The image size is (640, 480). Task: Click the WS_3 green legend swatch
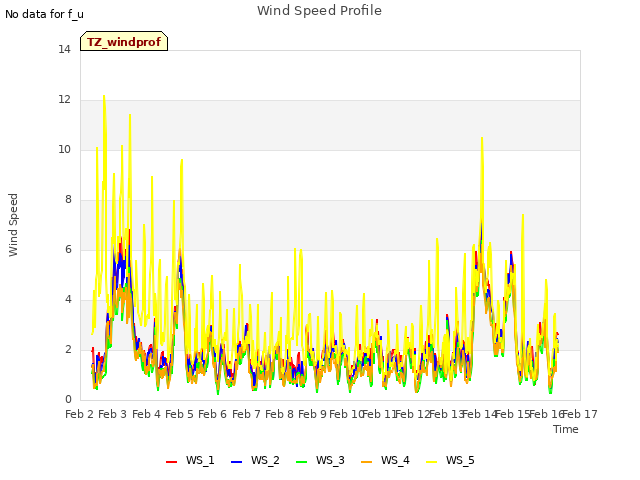(301, 461)
